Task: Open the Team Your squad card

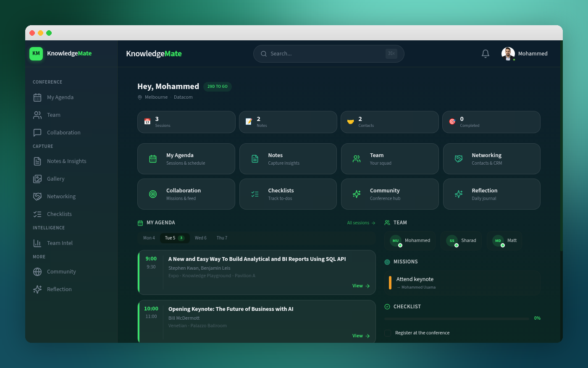Action: click(x=390, y=159)
